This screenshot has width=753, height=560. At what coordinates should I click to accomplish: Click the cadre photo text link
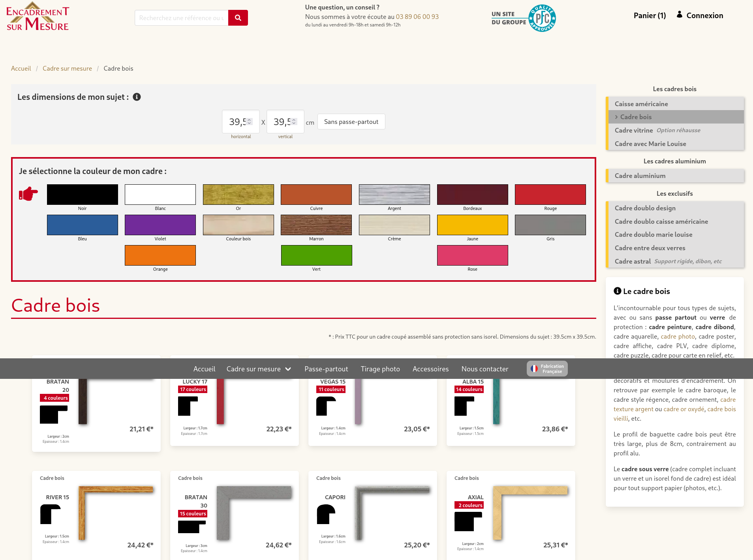click(x=678, y=336)
